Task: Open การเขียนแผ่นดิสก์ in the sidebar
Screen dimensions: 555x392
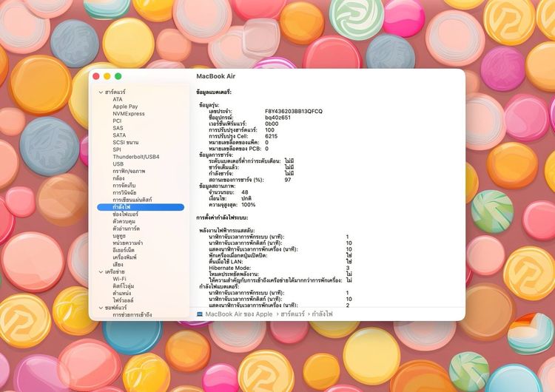Action: coord(132,200)
